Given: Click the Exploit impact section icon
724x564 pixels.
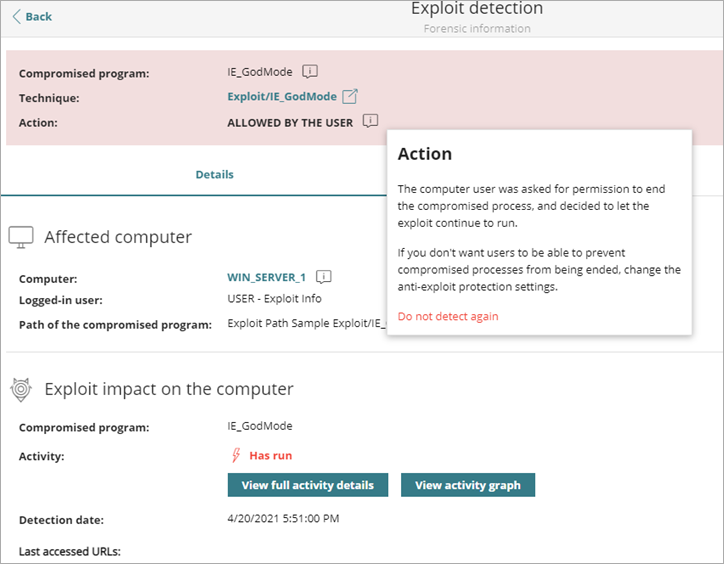Looking at the screenshot, I should coord(21,389).
